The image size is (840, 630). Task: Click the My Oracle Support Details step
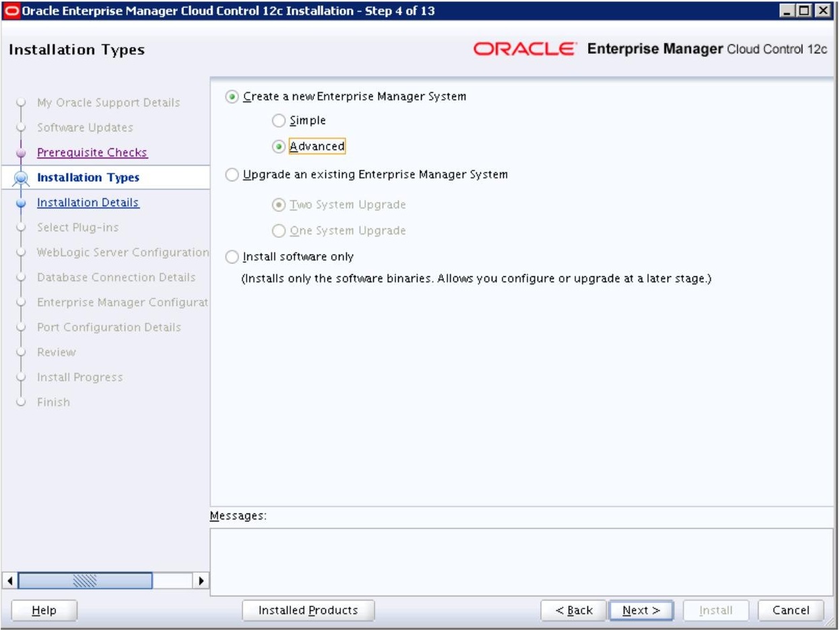tap(108, 103)
